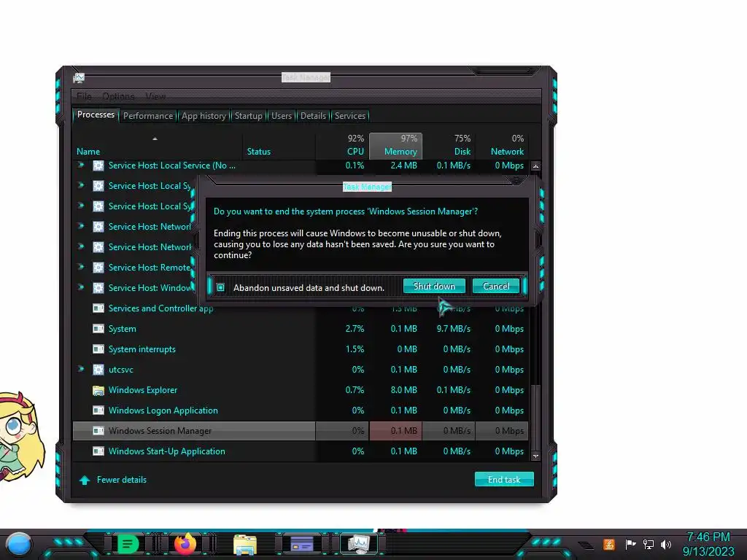747x560 pixels.
Task: Select the Windows Explorer process
Action: tap(143, 390)
